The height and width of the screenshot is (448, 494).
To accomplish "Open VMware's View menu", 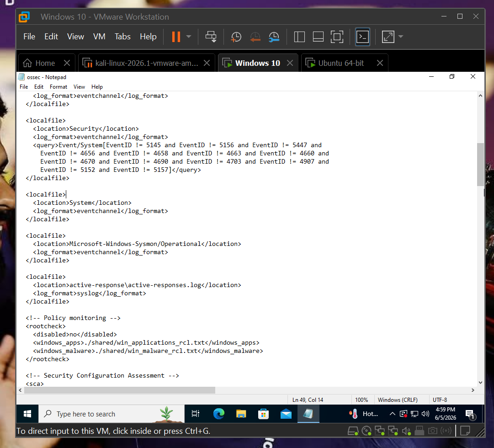I will point(75,37).
